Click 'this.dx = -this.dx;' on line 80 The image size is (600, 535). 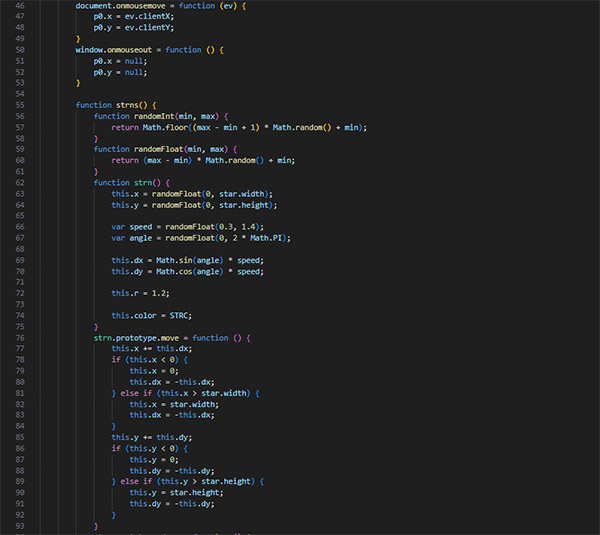[x=172, y=382]
